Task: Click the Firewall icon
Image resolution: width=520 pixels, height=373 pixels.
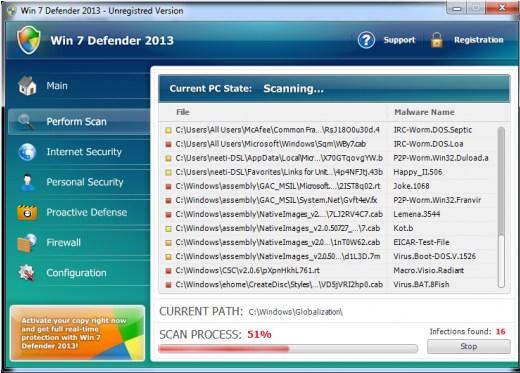Action: pos(27,243)
